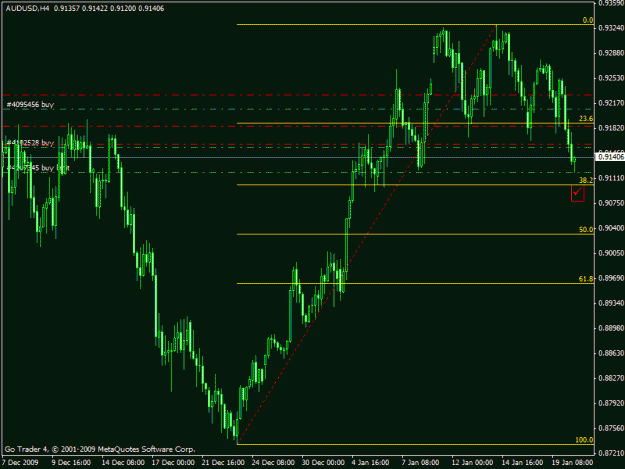
Task: Click price scale value 0.87210
Action: [x=611, y=453]
